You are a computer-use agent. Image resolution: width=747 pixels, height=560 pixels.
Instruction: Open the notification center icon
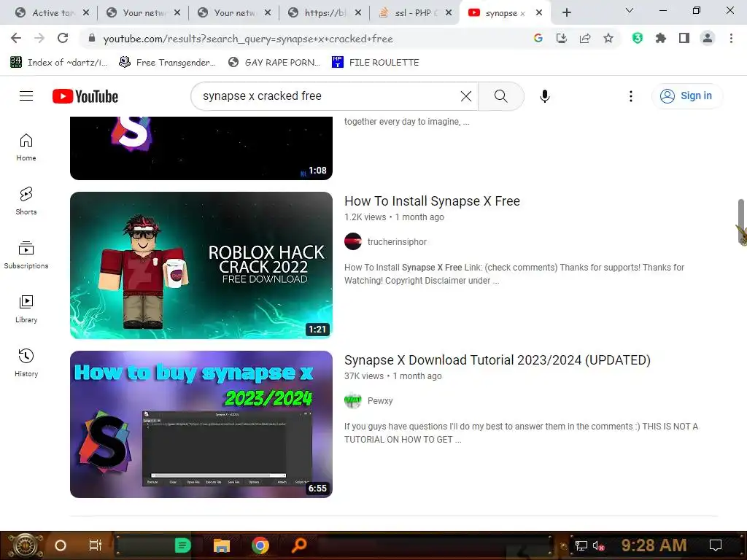pos(716,545)
